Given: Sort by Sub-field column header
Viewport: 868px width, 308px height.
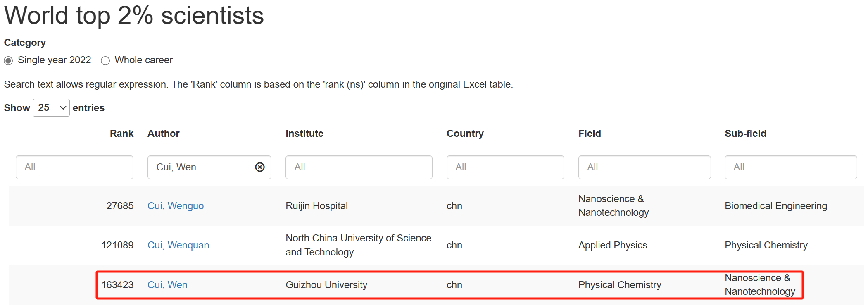Looking at the screenshot, I should (745, 134).
